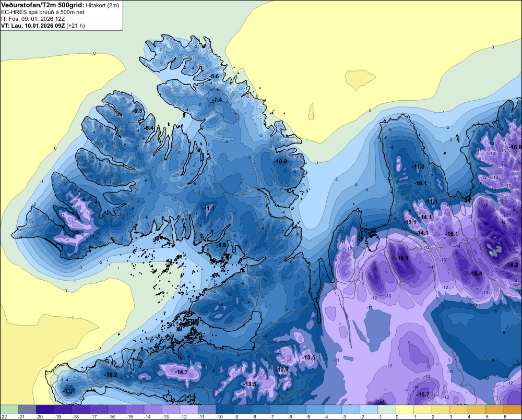The image size is (522, 420).
Task: Click the -15.7 temperature value on map
Action: tap(423, 394)
